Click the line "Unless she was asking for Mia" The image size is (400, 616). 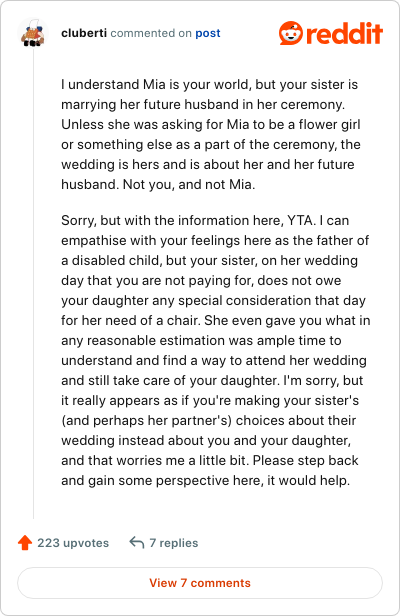[211, 124]
